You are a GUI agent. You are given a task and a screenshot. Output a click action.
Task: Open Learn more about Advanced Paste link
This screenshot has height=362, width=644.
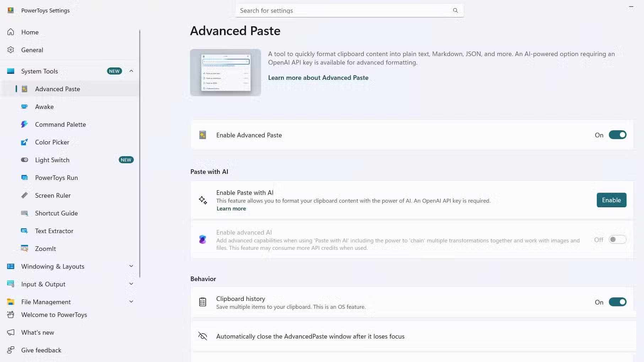pyautogui.click(x=318, y=78)
